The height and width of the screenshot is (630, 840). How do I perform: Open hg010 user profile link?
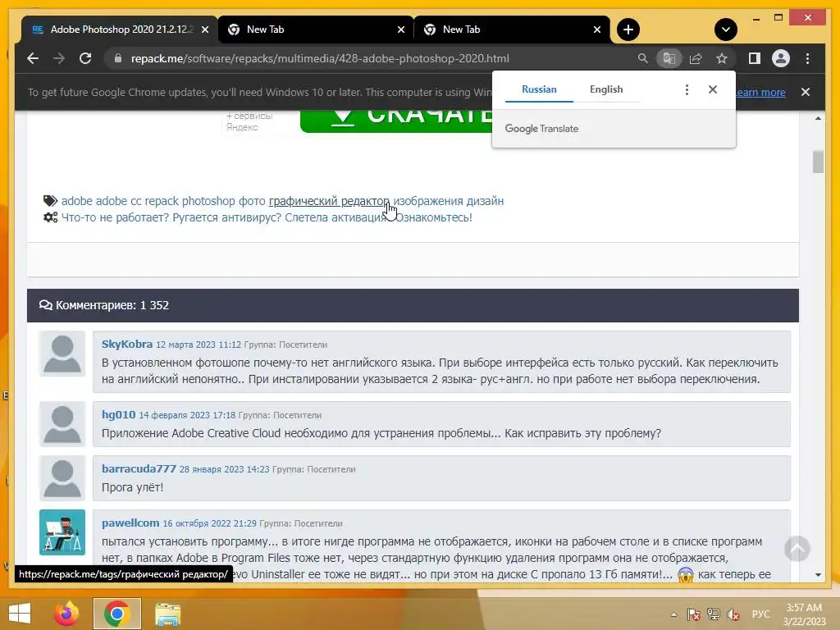[x=118, y=414]
